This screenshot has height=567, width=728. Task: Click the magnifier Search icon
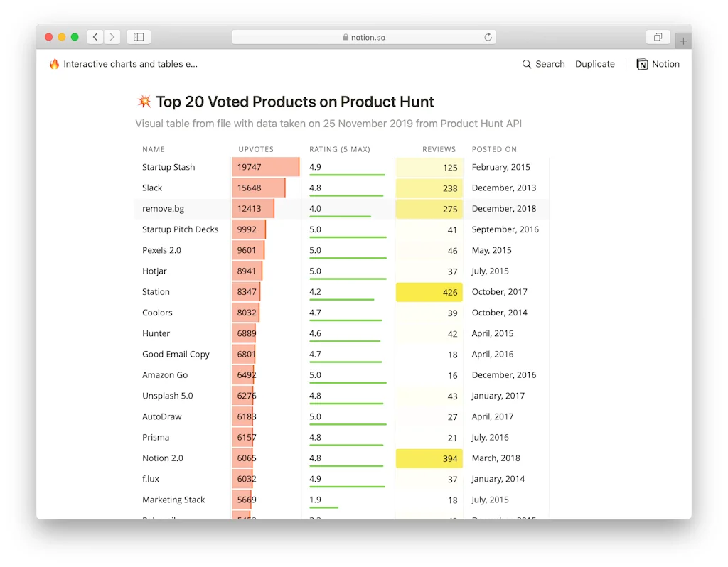pos(527,64)
